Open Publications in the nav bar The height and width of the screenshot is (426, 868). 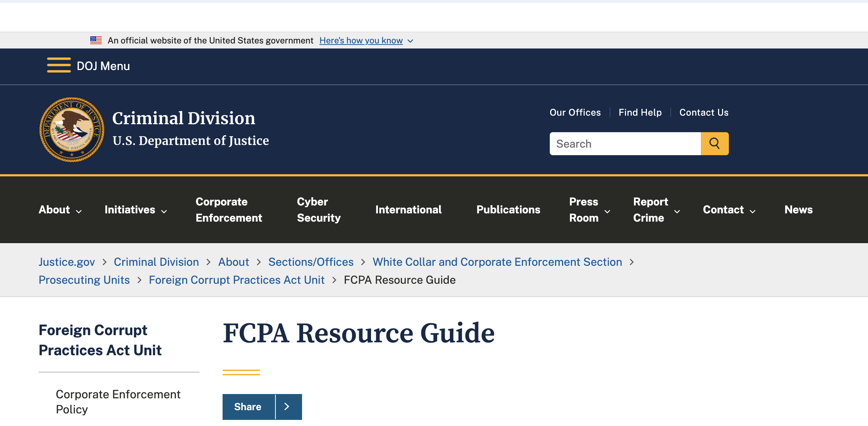[508, 210]
